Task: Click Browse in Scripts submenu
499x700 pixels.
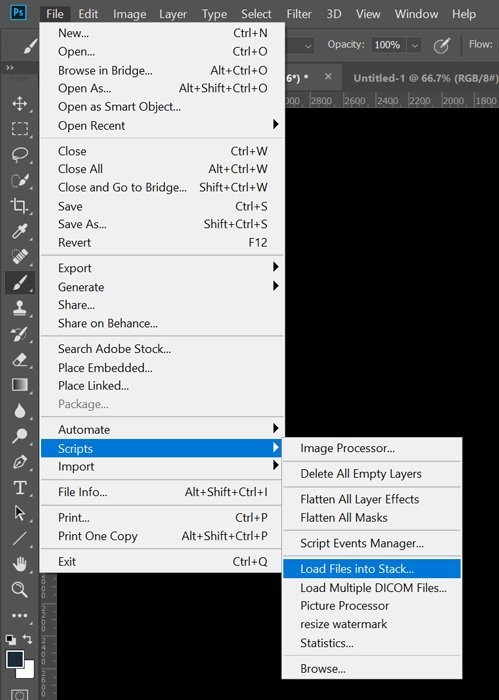Action: [323, 669]
